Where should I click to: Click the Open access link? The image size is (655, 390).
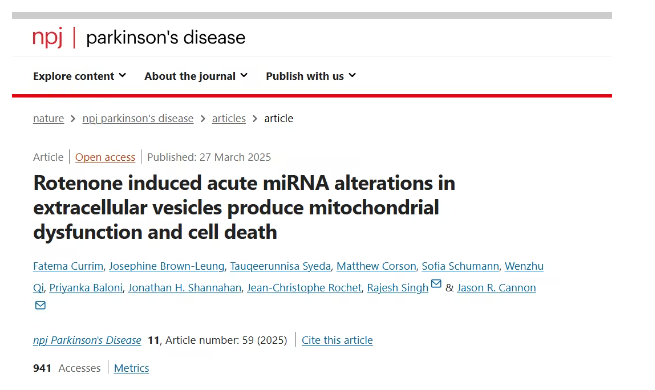pyautogui.click(x=105, y=157)
